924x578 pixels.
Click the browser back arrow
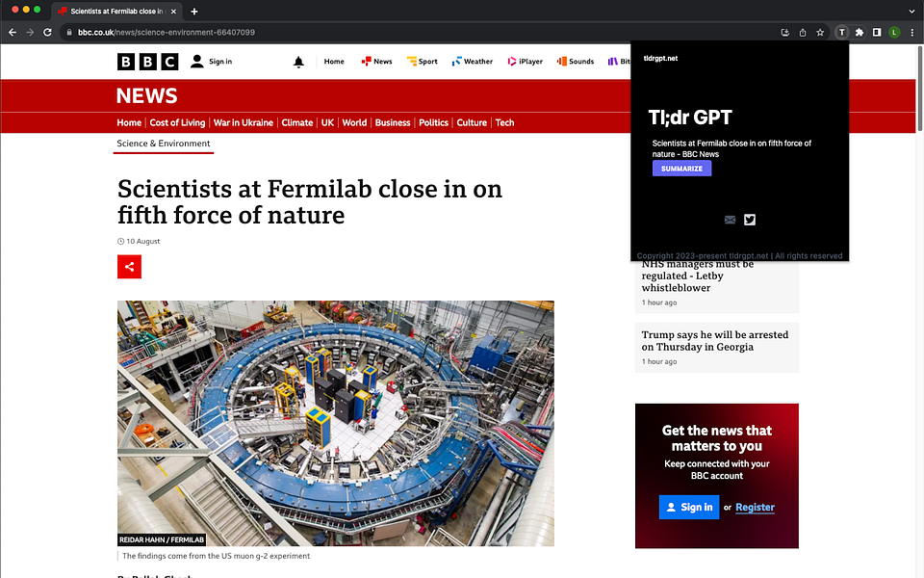tap(13, 33)
